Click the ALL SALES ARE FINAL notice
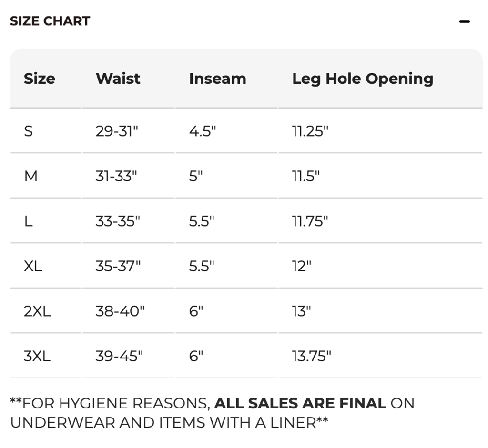488x448 pixels. tap(300, 404)
